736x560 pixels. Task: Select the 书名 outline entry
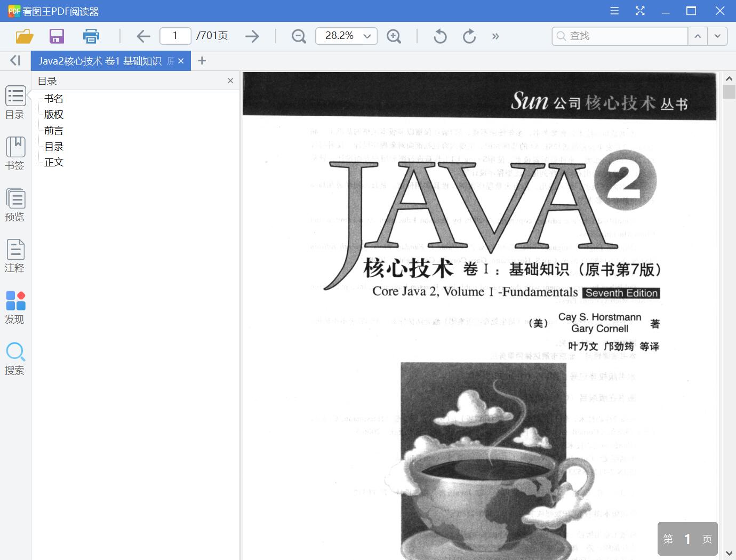pyautogui.click(x=54, y=99)
